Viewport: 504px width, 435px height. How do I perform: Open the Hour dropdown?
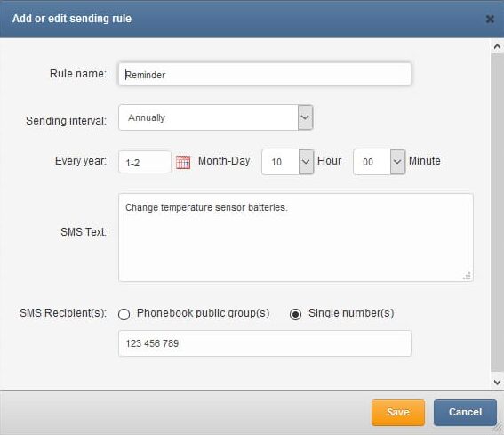(x=306, y=162)
